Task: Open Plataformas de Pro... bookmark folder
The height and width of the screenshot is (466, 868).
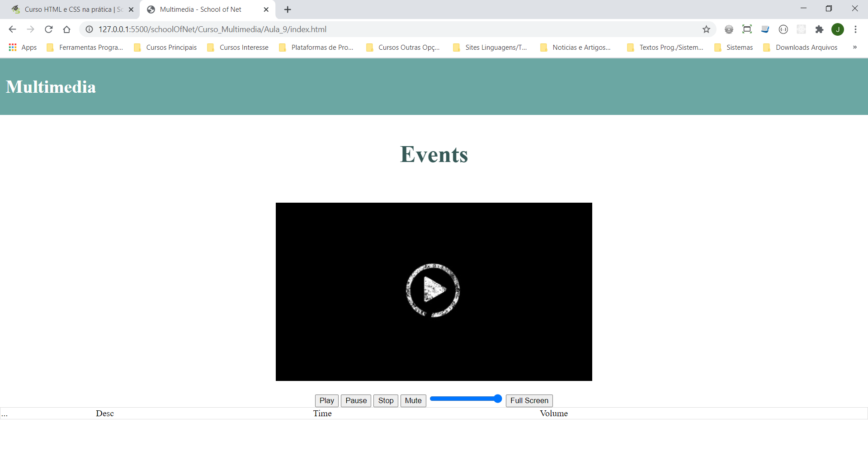Action: [x=316, y=48]
